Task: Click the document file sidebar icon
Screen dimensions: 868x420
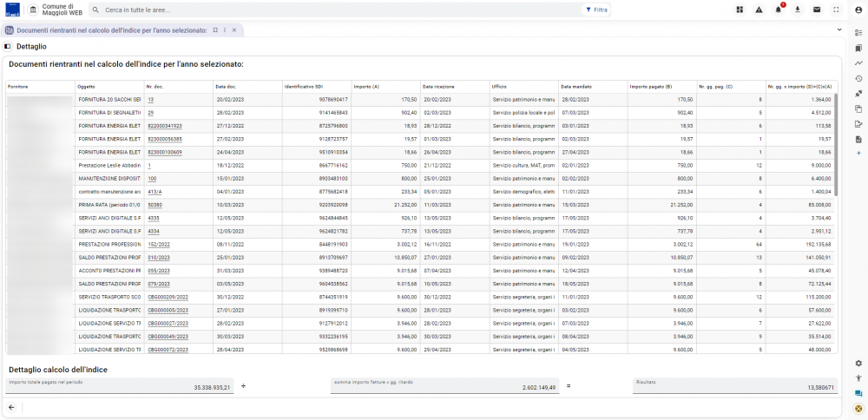Action: tap(858, 138)
